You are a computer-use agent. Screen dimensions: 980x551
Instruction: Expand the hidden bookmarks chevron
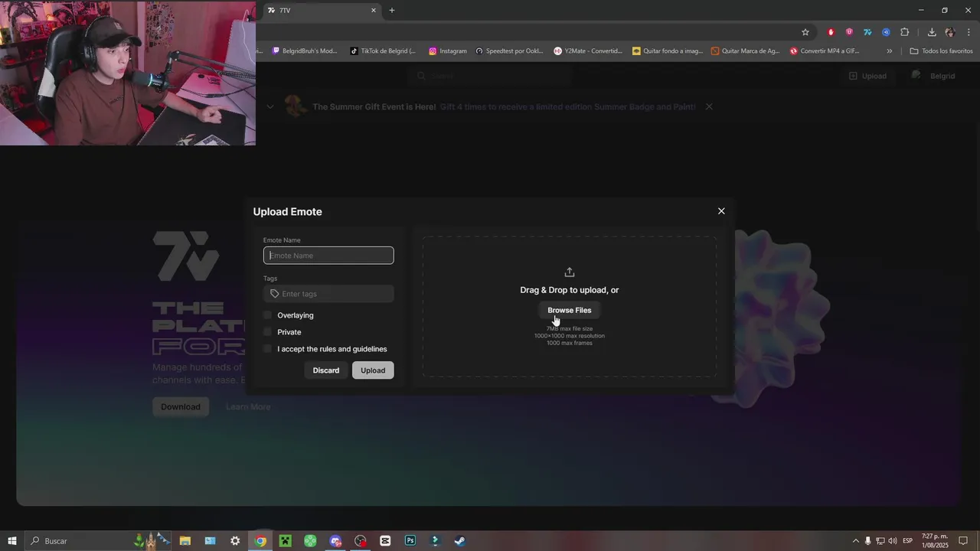click(889, 51)
